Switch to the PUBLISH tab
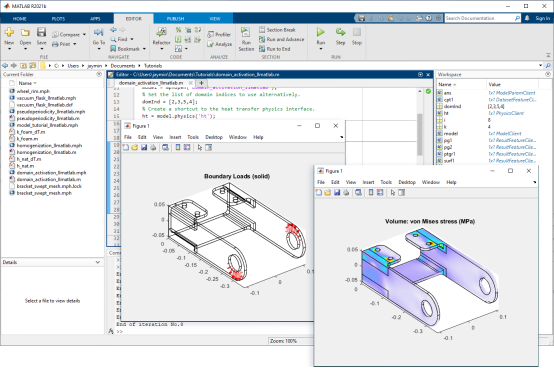Image resolution: width=554 pixels, height=368 pixels. [x=175, y=19]
